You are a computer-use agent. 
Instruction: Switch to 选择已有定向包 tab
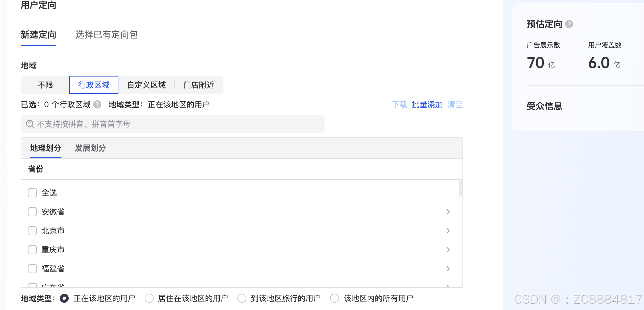click(106, 35)
